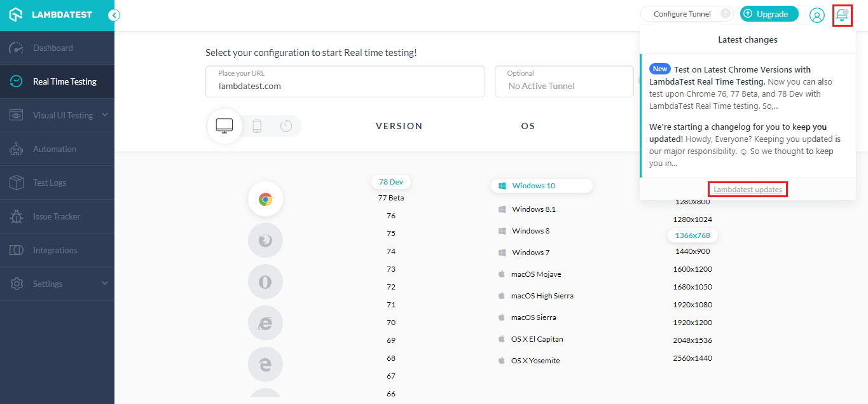Choose the Internet Explorer browser icon

pyautogui.click(x=265, y=323)
